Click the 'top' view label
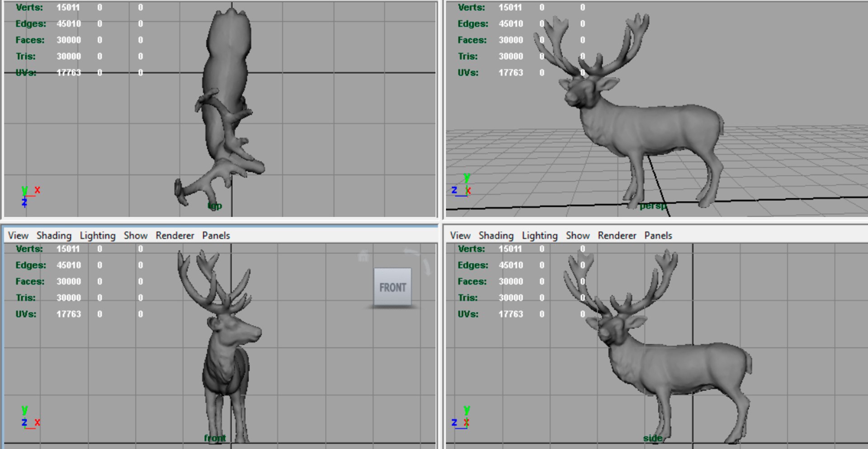Image resolution: width=868 pixels, height=449 pixels. [x=215, y=206]
